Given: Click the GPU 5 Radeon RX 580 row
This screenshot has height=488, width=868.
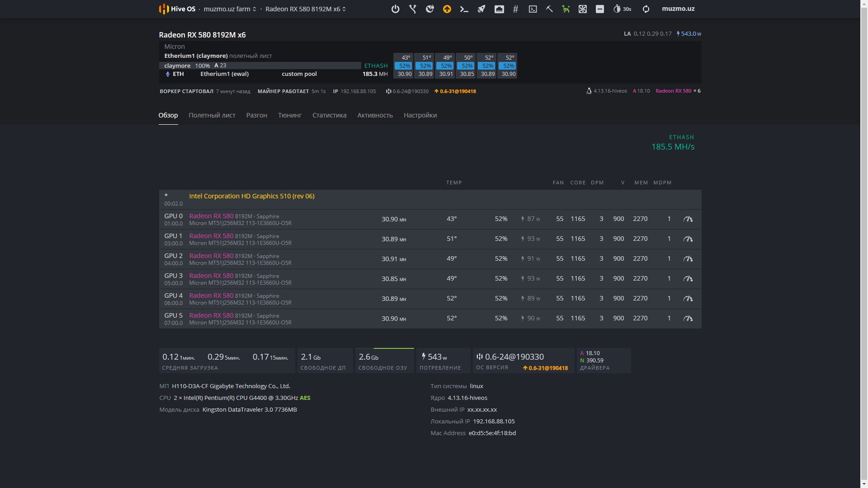Looking at the screenshot, I should tap(211, 315).
